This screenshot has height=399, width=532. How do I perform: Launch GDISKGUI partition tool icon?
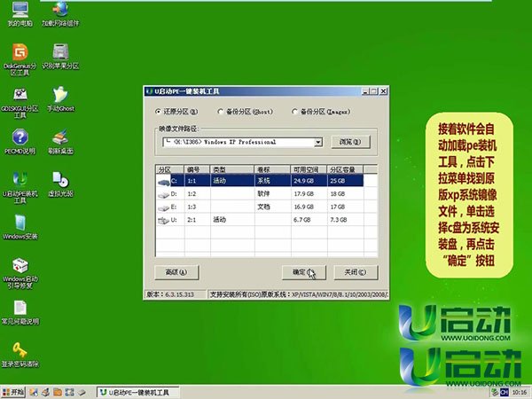20,103
